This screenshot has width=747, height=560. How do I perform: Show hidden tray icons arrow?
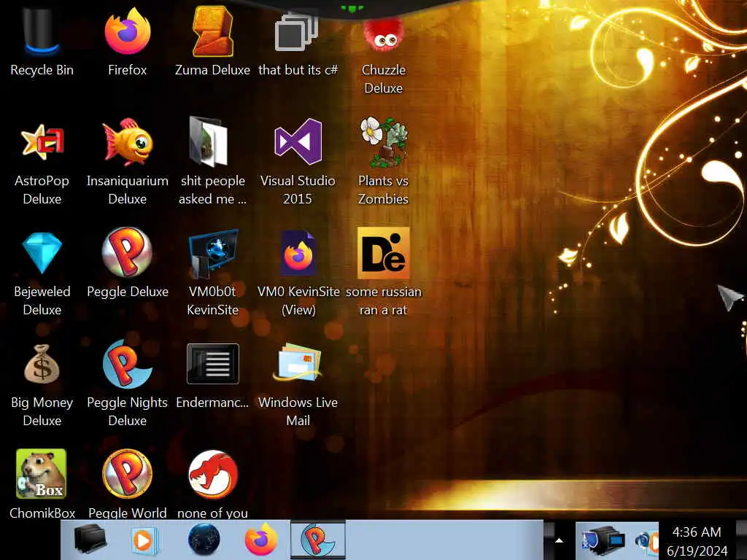(560, 540)
